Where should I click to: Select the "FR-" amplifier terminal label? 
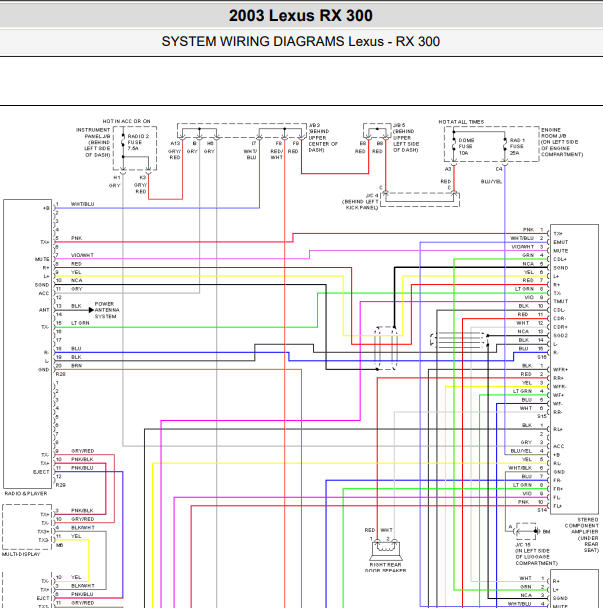pyautogui.click(x=557, y=480)
